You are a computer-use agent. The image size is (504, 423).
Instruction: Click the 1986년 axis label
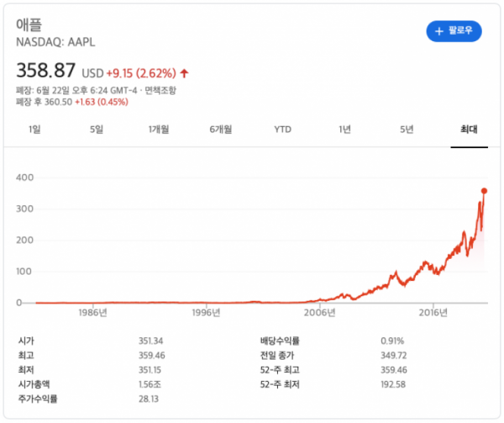coord(93,312)
